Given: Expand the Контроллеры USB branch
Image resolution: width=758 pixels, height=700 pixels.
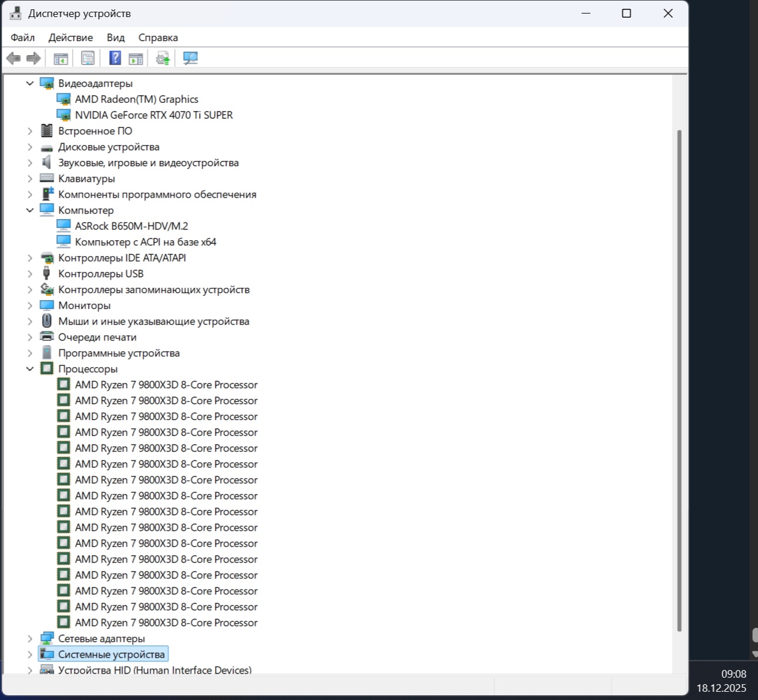Looking at the screenshot, I should pyautogui.click(x=30, y=274).
